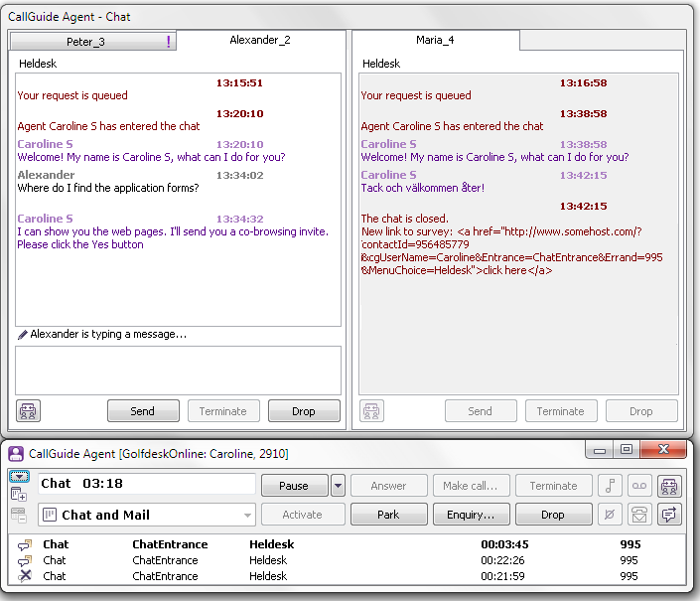Click the co-browsing icon in the agent toolbar
Image resolution: width=700 pixels, height=601 pixels.
pos(669,486)
